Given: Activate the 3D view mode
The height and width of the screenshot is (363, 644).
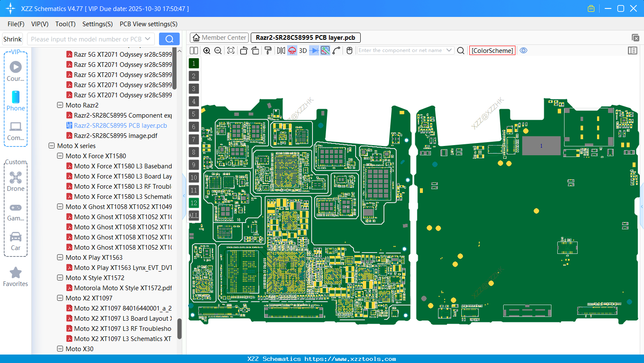Looking at the screenshot, I should pos(302,50).
